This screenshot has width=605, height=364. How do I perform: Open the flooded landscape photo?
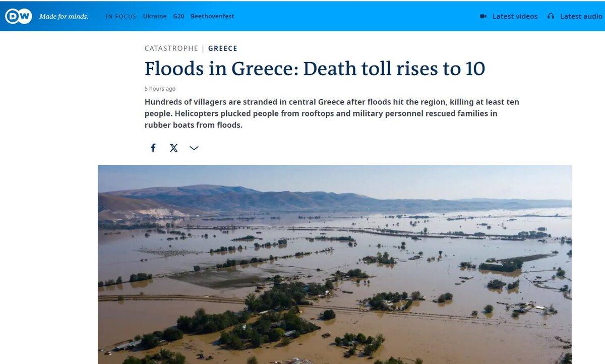(335, 264)
